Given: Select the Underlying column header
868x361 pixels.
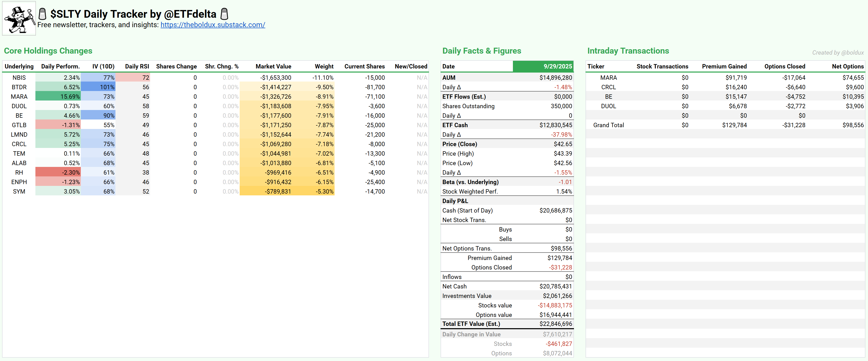Looking at the screenshot, I should click(x=19, y=66).
